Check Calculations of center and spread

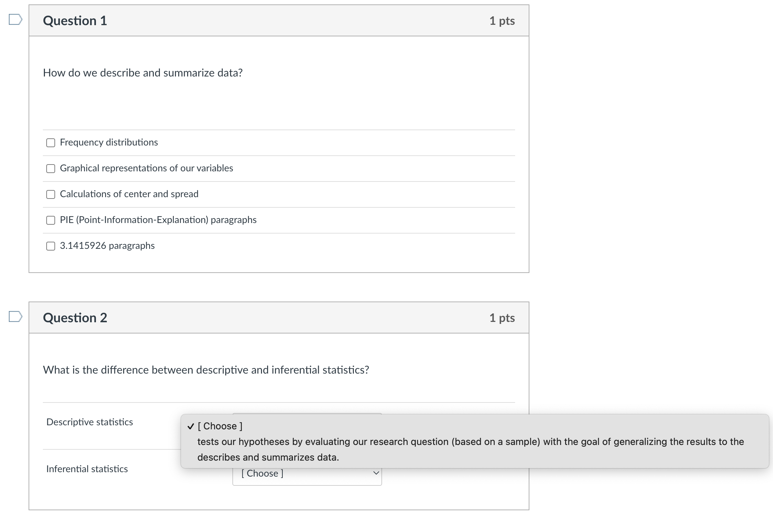pos(50,194)
